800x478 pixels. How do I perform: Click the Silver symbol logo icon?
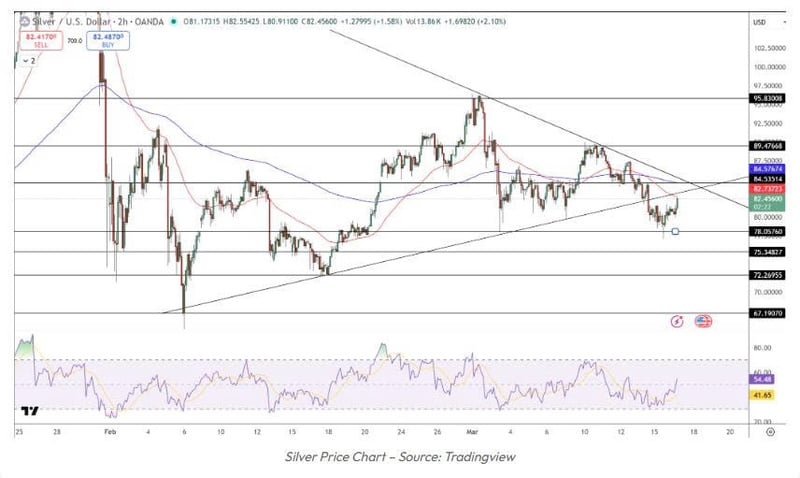(x=22, y=21)
